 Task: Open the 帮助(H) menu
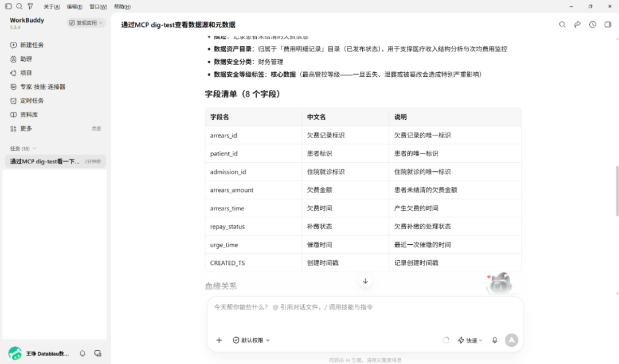122,7
